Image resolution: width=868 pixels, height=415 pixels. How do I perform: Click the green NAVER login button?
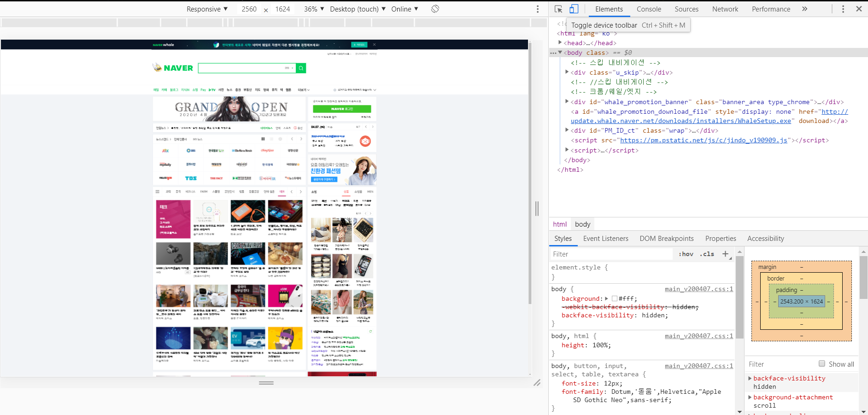(x=342, y=109)
